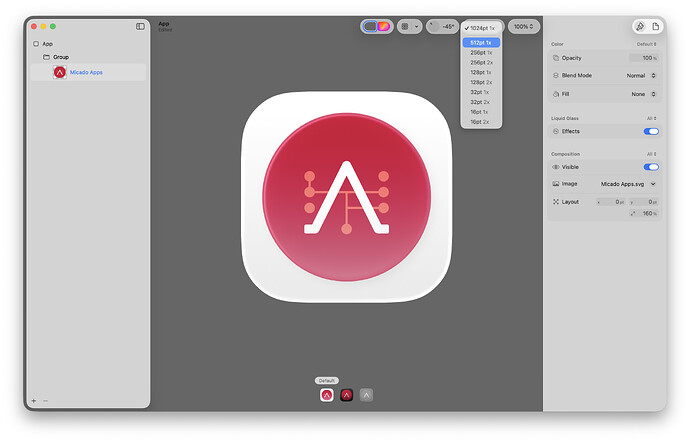
Task: Choose 512pt 1x from the size menu
Action: coord(481,43)
